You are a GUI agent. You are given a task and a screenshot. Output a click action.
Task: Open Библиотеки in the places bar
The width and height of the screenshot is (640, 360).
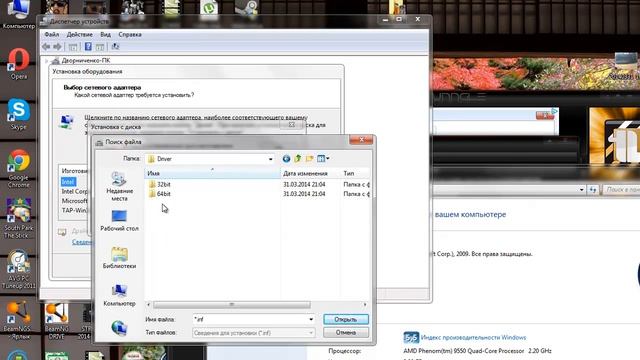click(119, 258)
